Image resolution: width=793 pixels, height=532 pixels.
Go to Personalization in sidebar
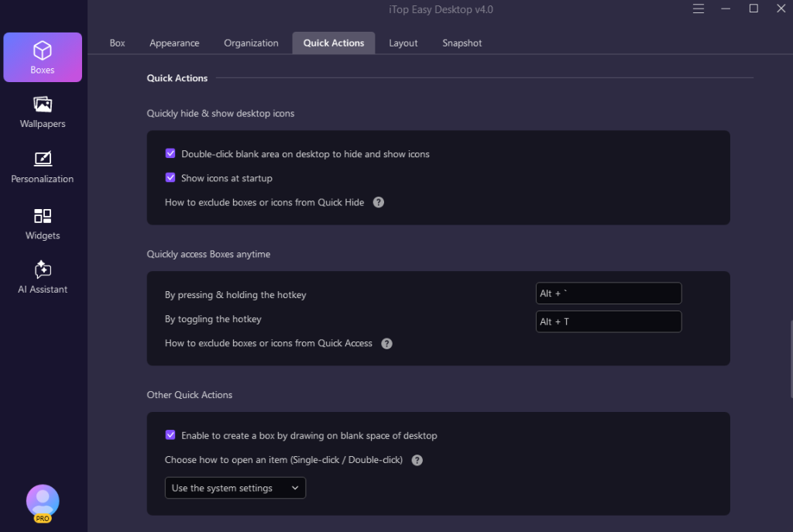tap(43, 166)
